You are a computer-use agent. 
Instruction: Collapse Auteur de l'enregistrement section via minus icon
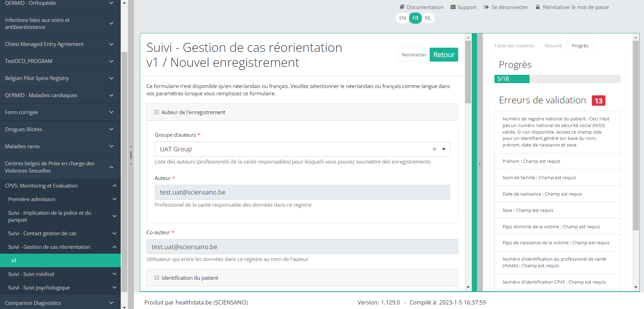[157, 112]
